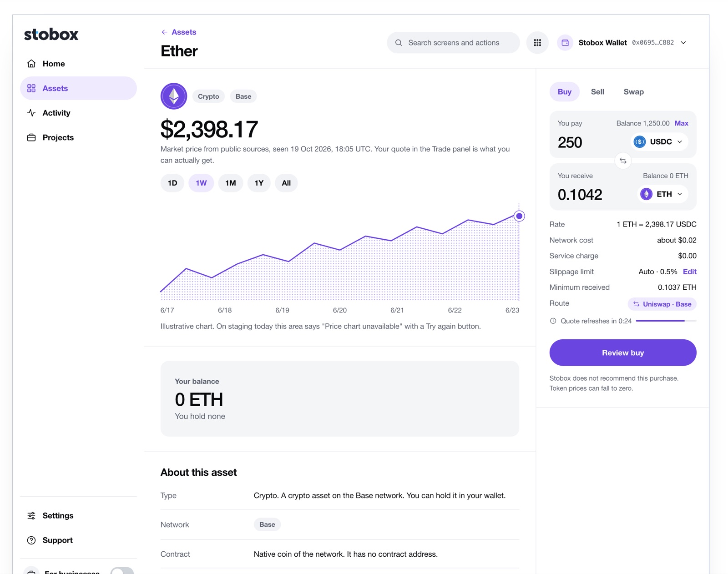Click the You pay amount 250
This screenshot has width=728, height=574.
(570, 142)
